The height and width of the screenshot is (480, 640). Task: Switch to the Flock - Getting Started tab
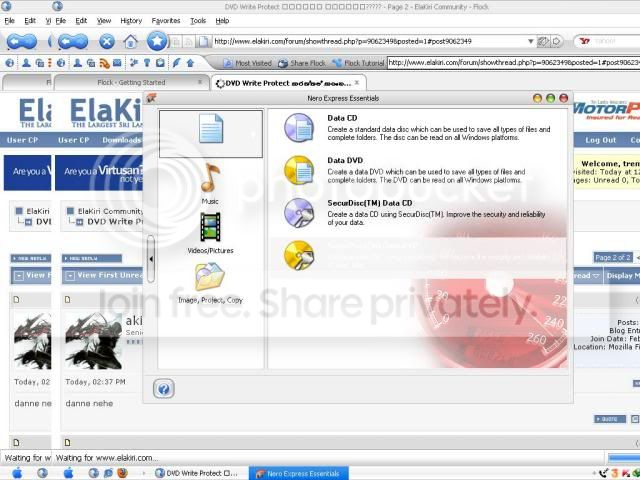131,82
